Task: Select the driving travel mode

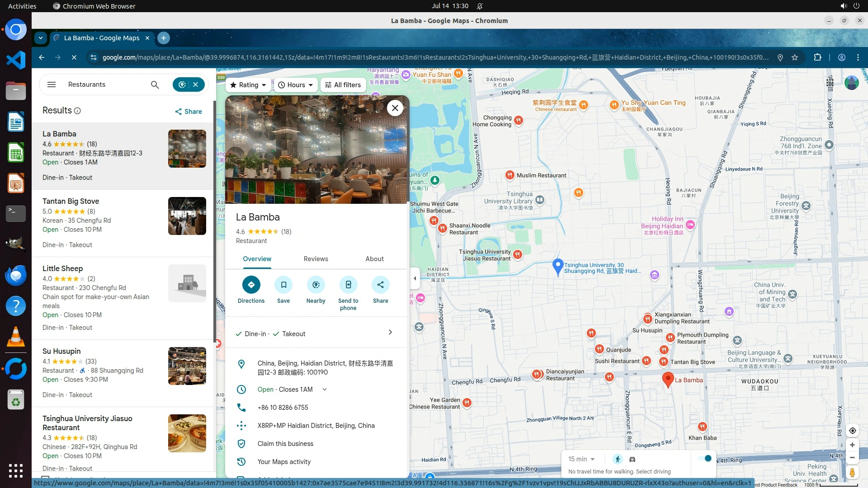Action: [x=632, y=459]
